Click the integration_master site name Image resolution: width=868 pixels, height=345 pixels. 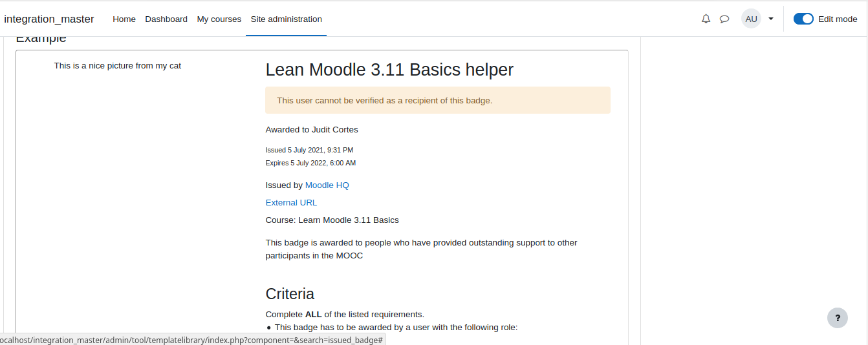click(x=49, y=19)
